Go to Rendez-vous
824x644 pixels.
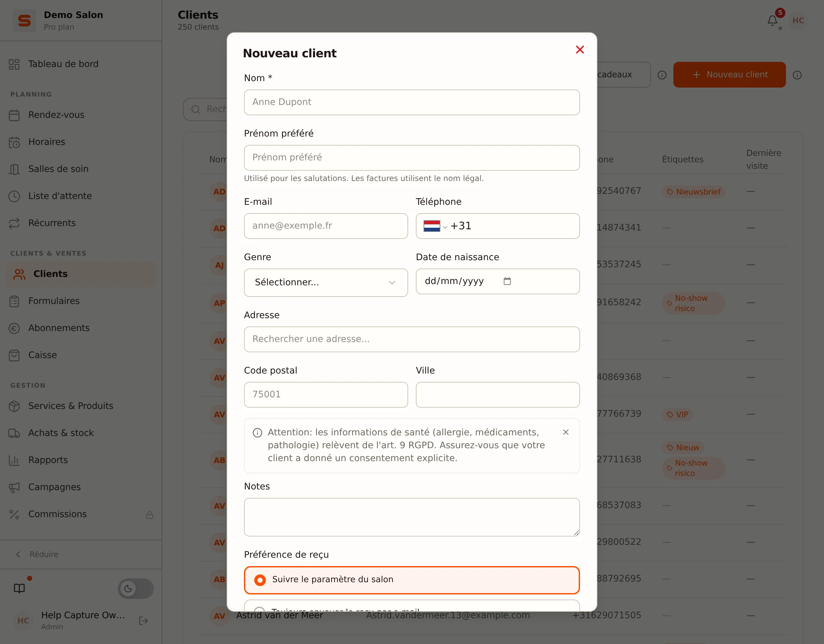pos(81,115)
